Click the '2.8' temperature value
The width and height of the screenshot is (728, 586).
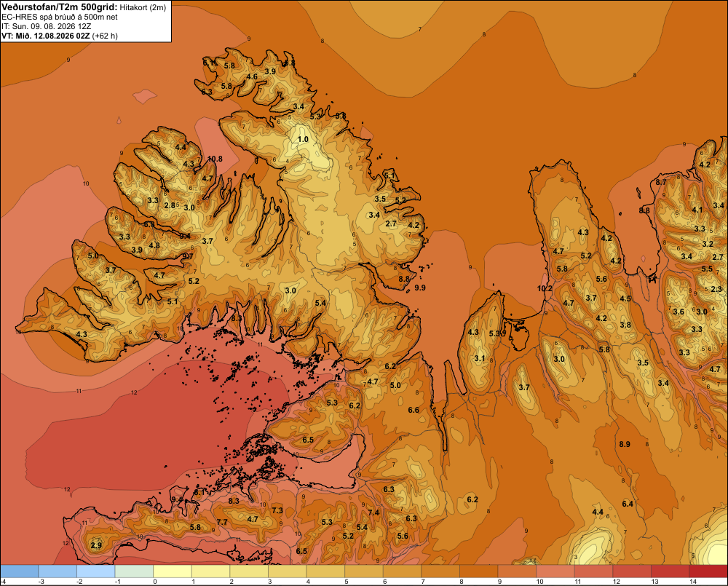point(170,205)
